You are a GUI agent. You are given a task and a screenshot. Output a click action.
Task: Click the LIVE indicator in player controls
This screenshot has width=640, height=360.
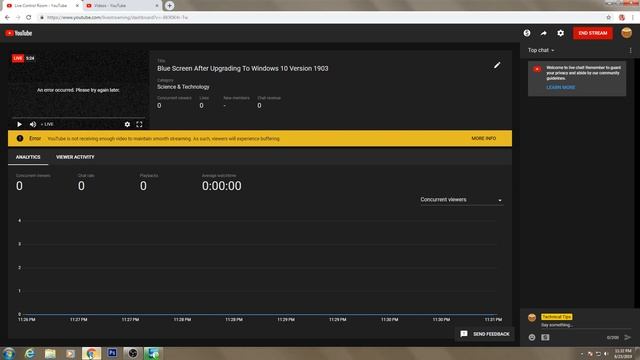click(x=47, y=124)
